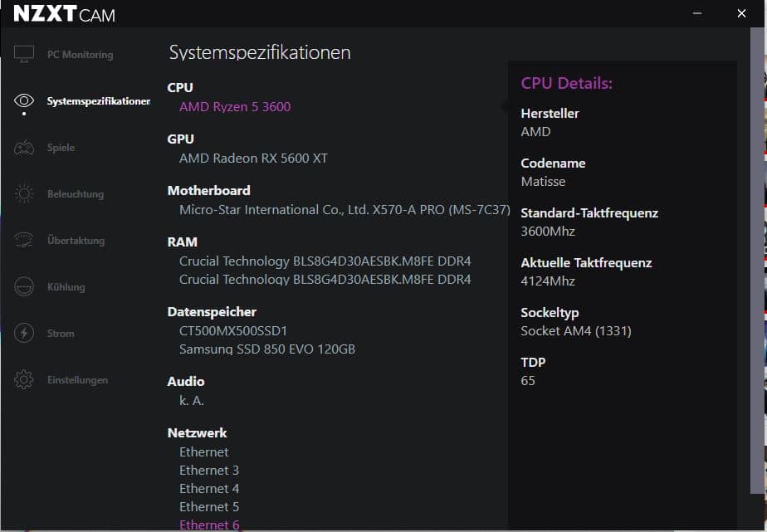Click the first Crucial Technology RAM module
The image size is (767, 532).
(325, 261)
